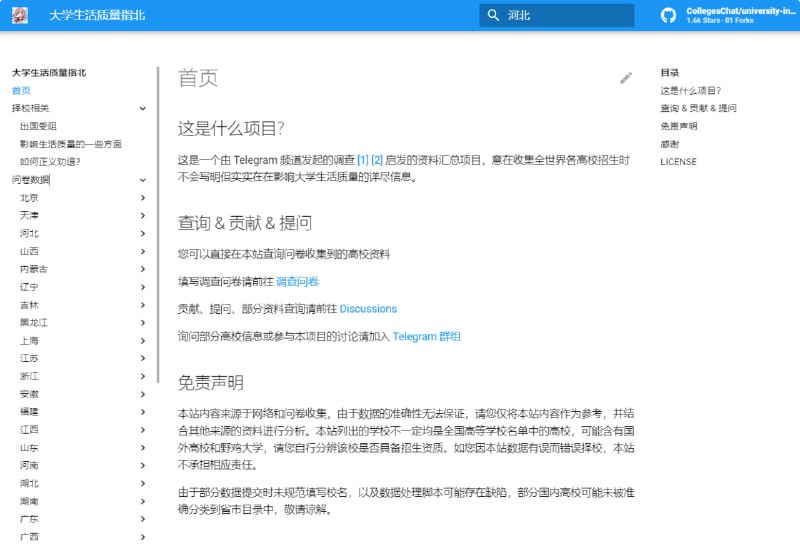Viewport: 800px width, 545px height.
Task: Jump to 感谢 in table of contents
Action: 670,144
